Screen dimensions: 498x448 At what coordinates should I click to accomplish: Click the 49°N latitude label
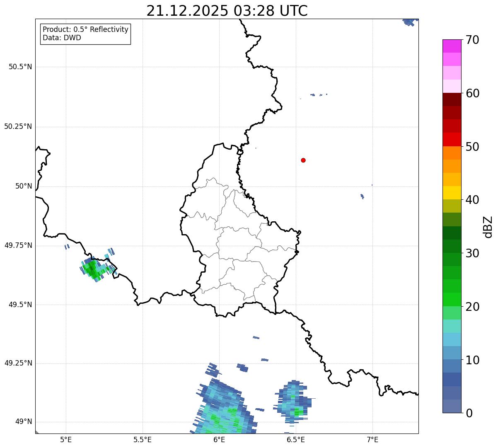click(24, 422)
